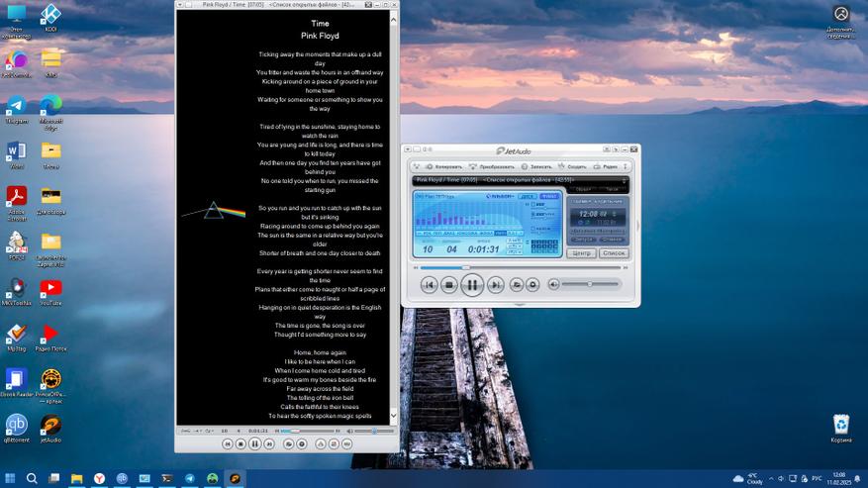Select the ДИСК mode button in the display
The image size is (868, 488).
(x=527, y=196)
